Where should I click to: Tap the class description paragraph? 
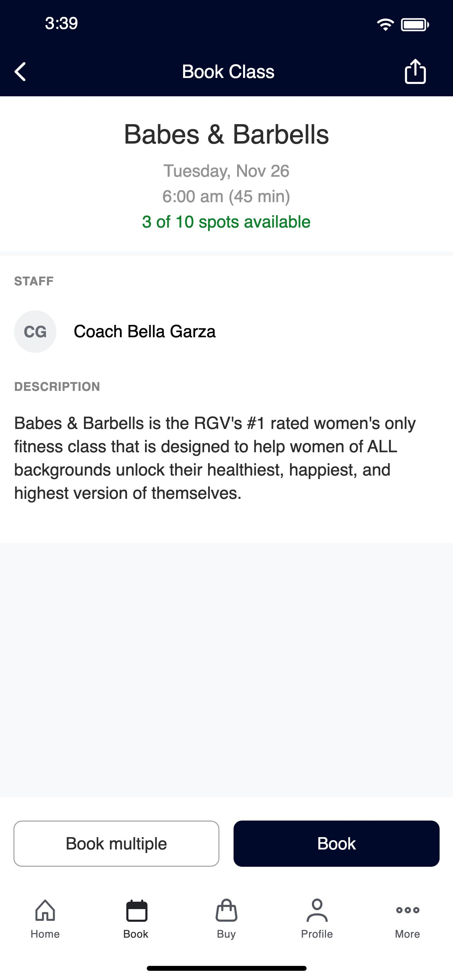[x=215, y=458]
